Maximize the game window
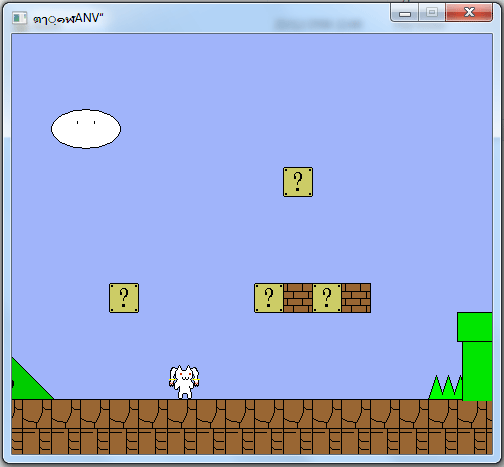This screenshot has width=504, height=467. click(x=432, y=13)
